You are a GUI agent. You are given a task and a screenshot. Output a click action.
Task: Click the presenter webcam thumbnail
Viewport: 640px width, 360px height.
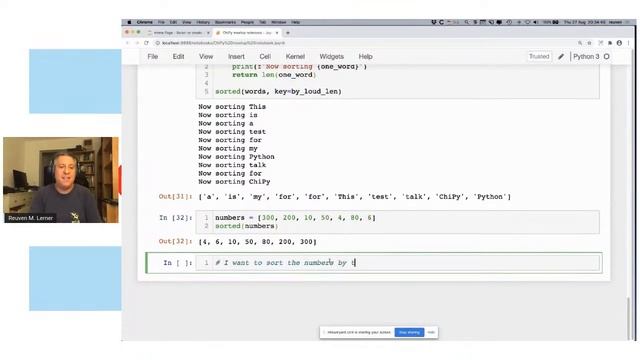(x=61, y=180)
